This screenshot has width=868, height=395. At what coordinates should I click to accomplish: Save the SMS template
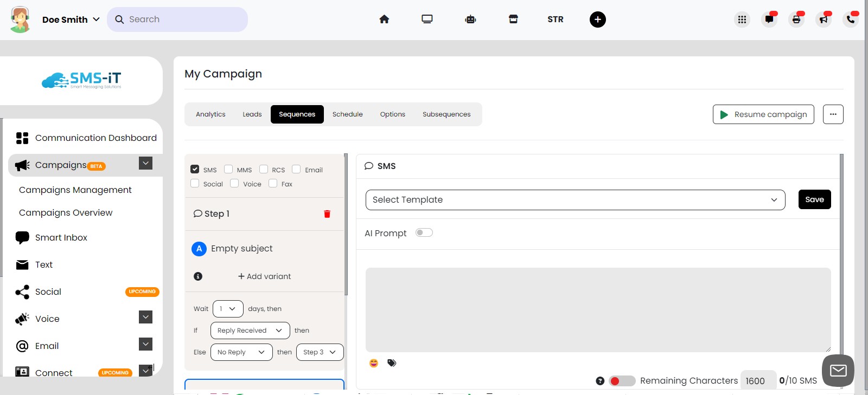pos(814,199)
